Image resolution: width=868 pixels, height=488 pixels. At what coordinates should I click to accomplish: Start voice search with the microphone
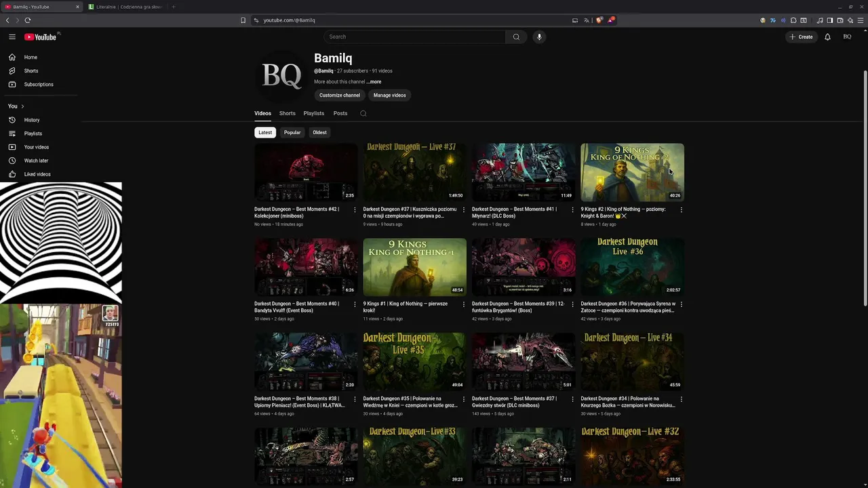pyautogui.click(x=539, y=37)
